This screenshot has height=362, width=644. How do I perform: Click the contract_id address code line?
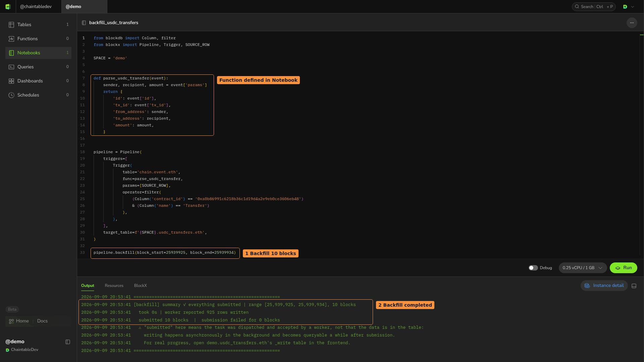click(x=218, y=199)
